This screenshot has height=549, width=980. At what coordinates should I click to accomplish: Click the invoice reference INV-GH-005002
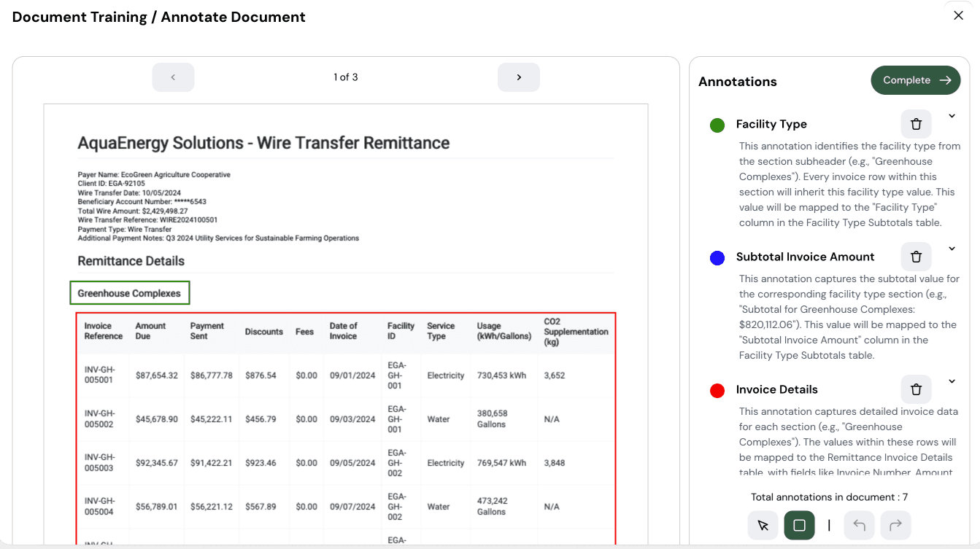point(99,419)
